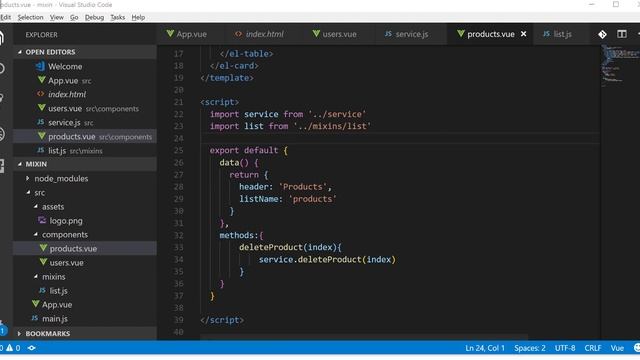Screen dimensions: 640x360
Task: Click the App.vue Vue icon in src tree
Action: (36, 304)
